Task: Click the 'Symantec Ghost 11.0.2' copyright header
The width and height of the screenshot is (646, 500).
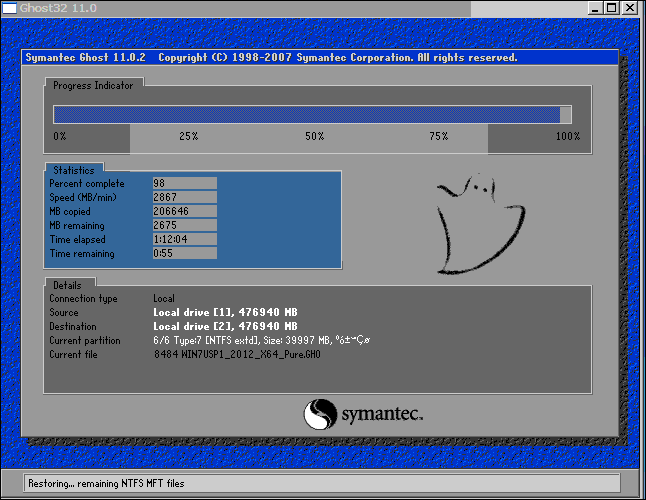Action: (x=272, y=58)
